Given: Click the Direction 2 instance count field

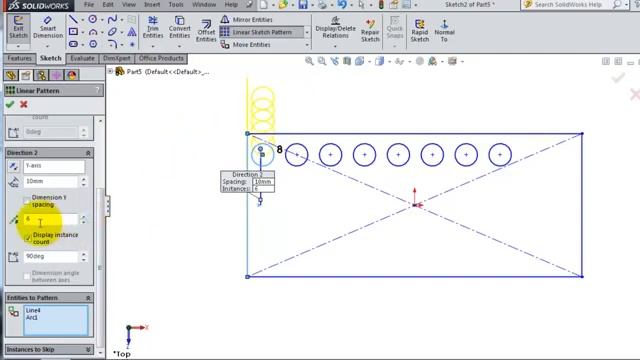Looking at the screenshot, I should [x=50, y=220].
